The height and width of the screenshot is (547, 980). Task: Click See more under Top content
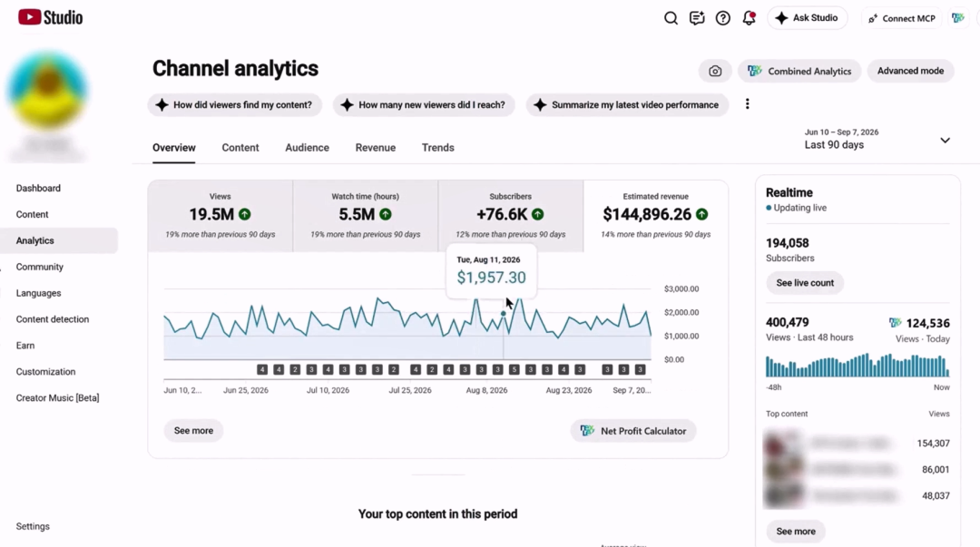796,532
